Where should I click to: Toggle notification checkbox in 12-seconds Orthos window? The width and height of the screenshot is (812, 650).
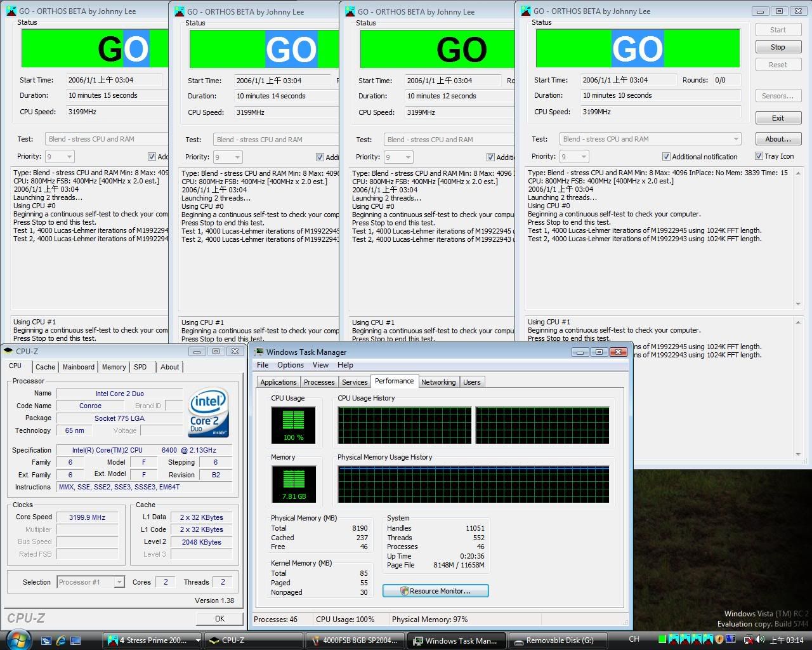pyautogui.click(x=490, y=157)
